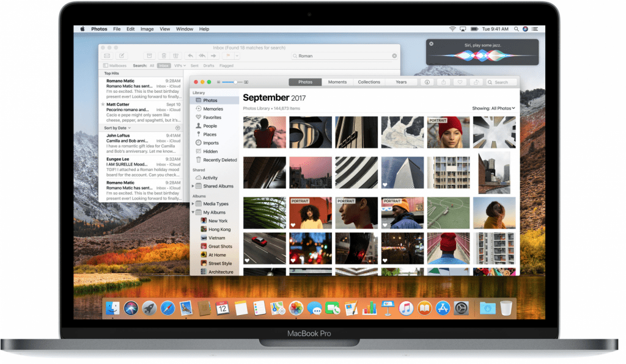Click the Reply All icon in Mail toolbar
626x364 pixels.
click(202, 56)
